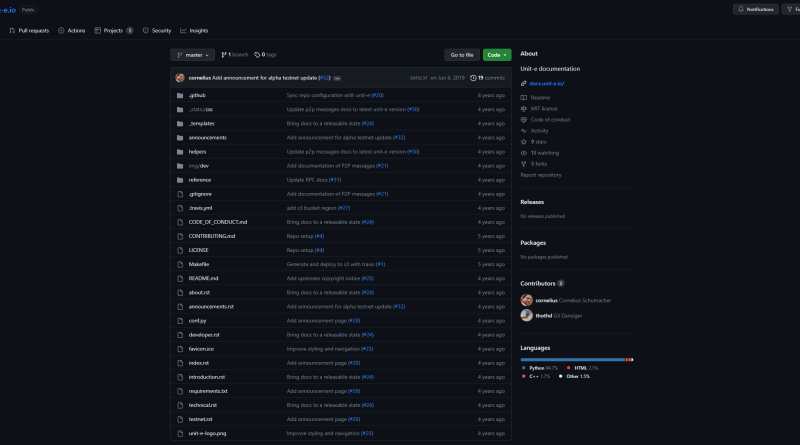The height and width of the screenshot is (445, 800).
Task: Open the 19 commits link
Action: tap(487, 78)
